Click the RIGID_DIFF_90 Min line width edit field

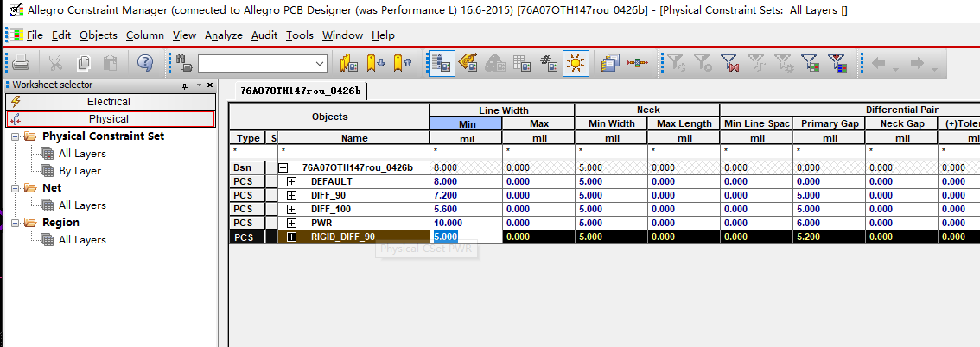466,237
